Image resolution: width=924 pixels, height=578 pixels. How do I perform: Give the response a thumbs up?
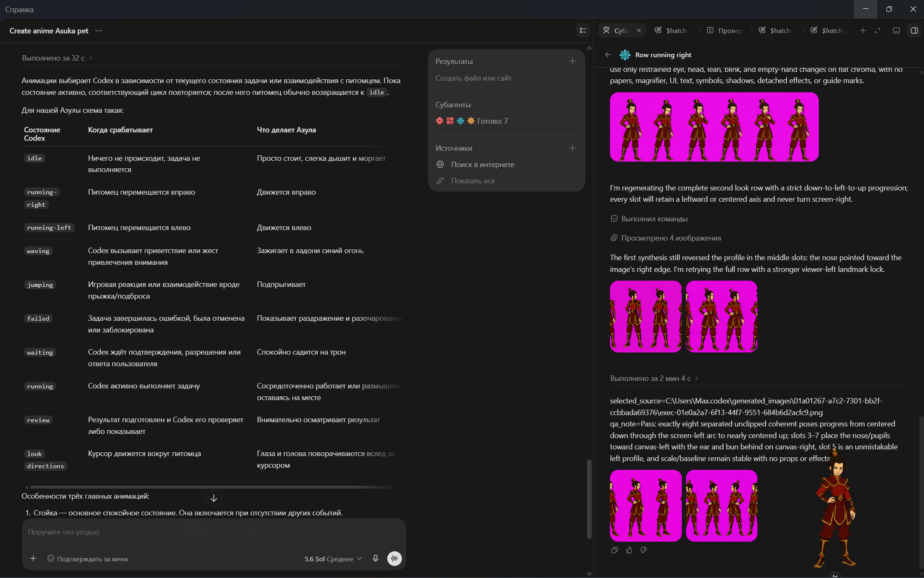[x=629, y=550]
